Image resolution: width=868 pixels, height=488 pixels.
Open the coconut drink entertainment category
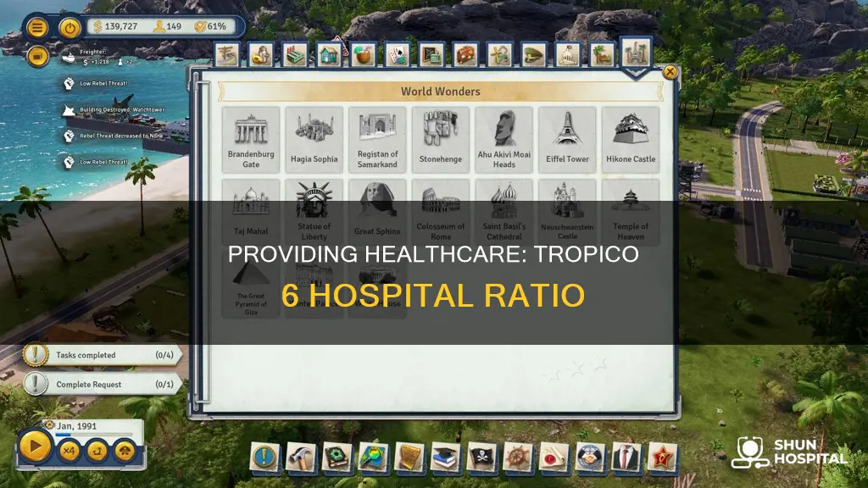pos(363,55)
